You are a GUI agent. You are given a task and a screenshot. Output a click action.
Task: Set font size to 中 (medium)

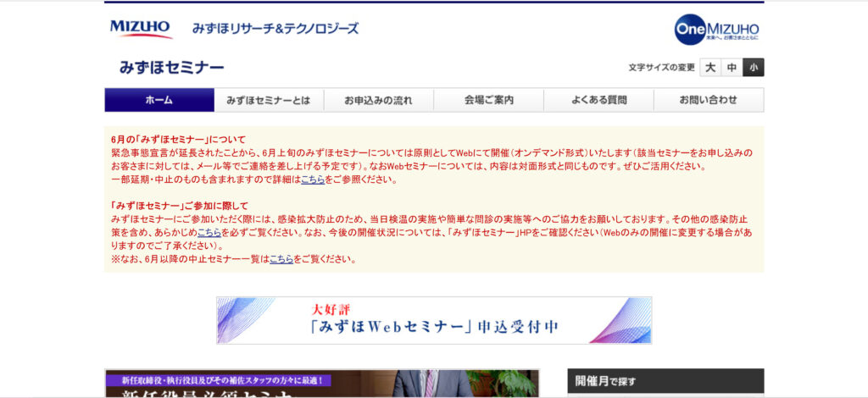click(x=732, y=68)
